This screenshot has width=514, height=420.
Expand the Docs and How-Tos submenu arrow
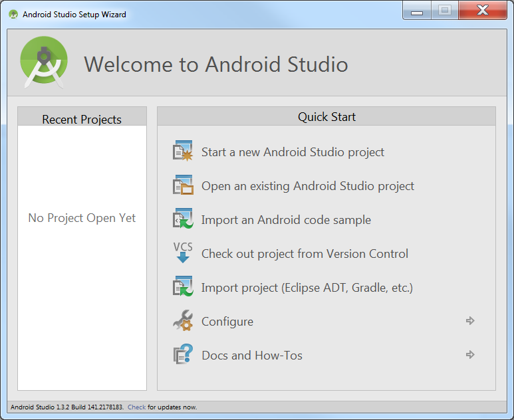[x=470, y=354]
